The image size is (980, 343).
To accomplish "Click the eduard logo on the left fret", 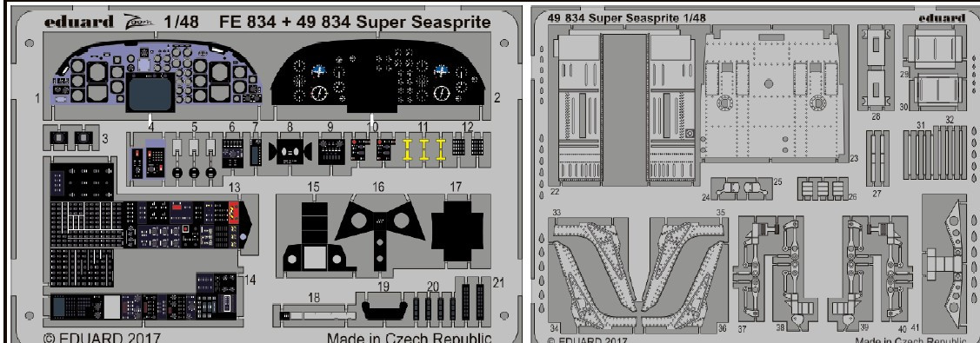I will point(79,22).
